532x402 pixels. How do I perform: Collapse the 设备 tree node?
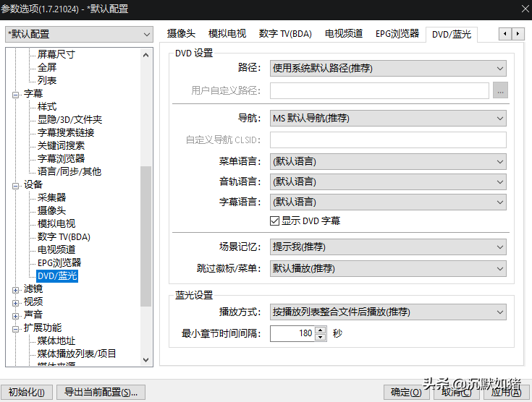tap(17, 185)
